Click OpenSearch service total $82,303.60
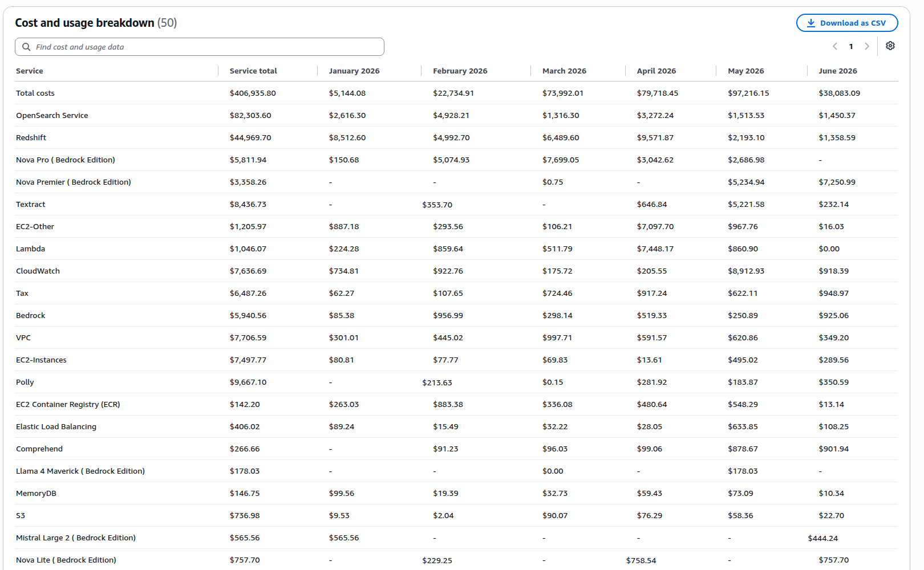 pos(250,115)
